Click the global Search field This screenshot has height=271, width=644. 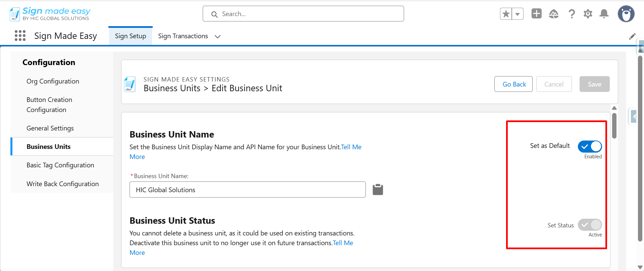303,14
